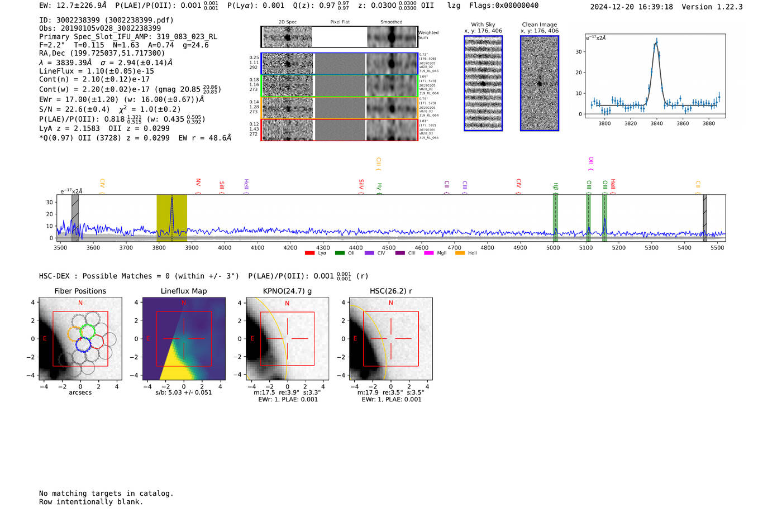Open the HSC(26.2) r image
This screenshot has width=782, height=532.
coord(391,339)
